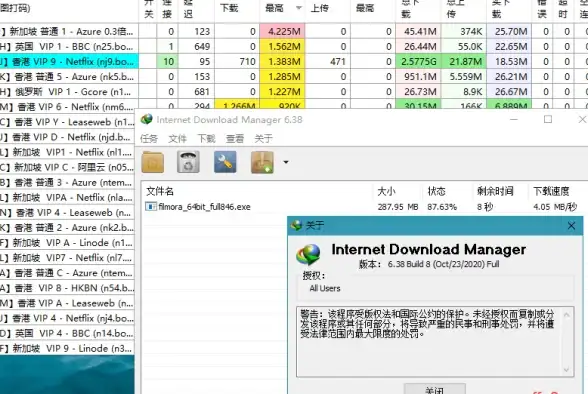Expand the arrow next to package icon
Screen dimensions: 588x394
coord(286,162)
